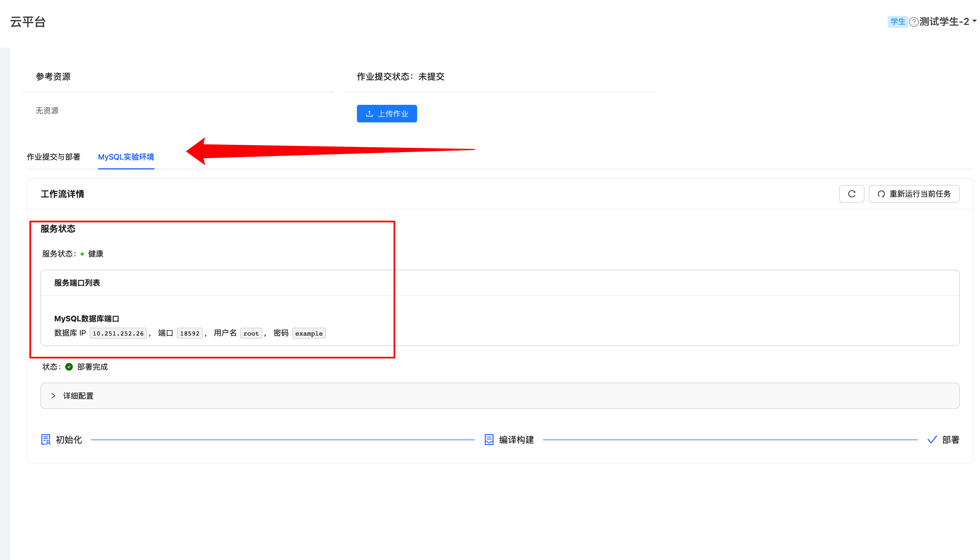Click the green 部署完成 status icon
Viewport: 980px width, 560px height.
69,367
